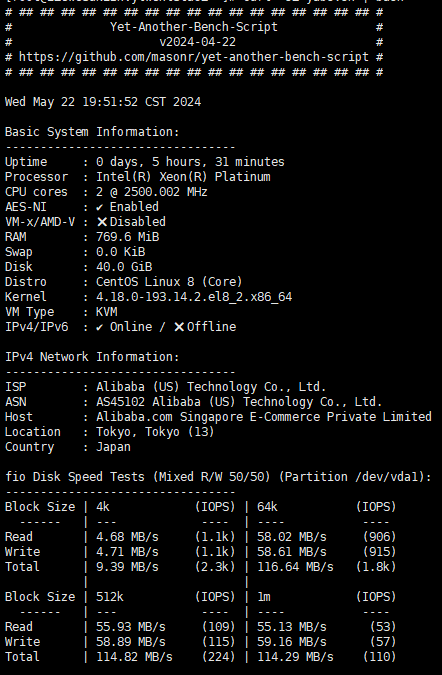This screenshot has width=442, height=675.
Task: Click the 'Yet-Another-Bench-Script' title text
Action: tap(194, 27)
